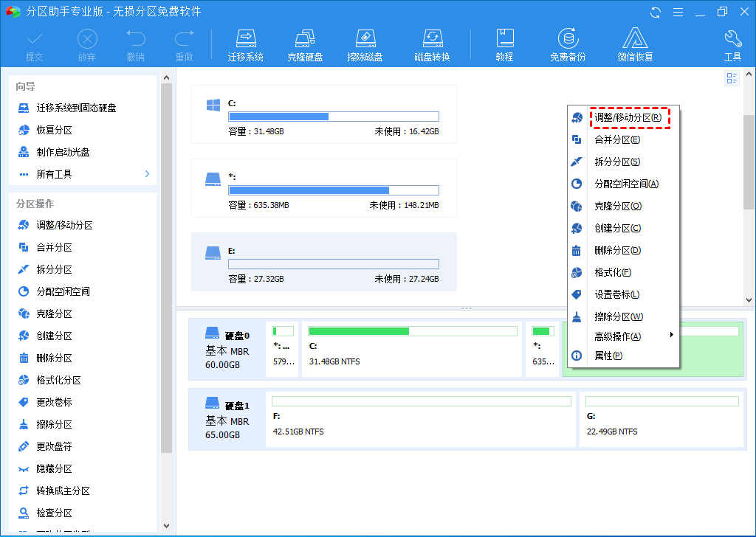Viewport: 756px width, 537px height.
Task: Select the C: 31.48GB NTFS block on 硬盘0
Action: pyautogui.click(x=412, y=349)
